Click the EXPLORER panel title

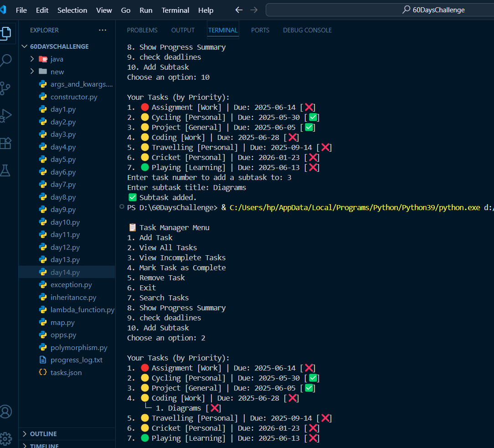coord(44,30)
